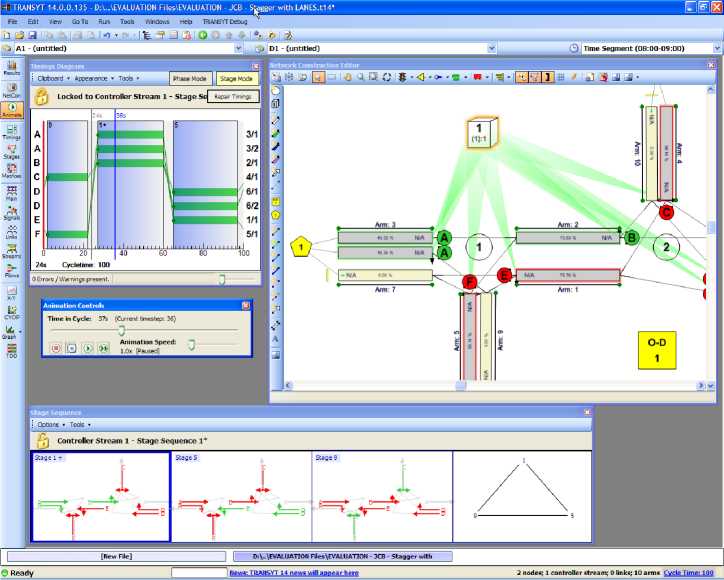Open the Graph sidebar button
This screenshot has height=580, width=724.
(9, 332)
